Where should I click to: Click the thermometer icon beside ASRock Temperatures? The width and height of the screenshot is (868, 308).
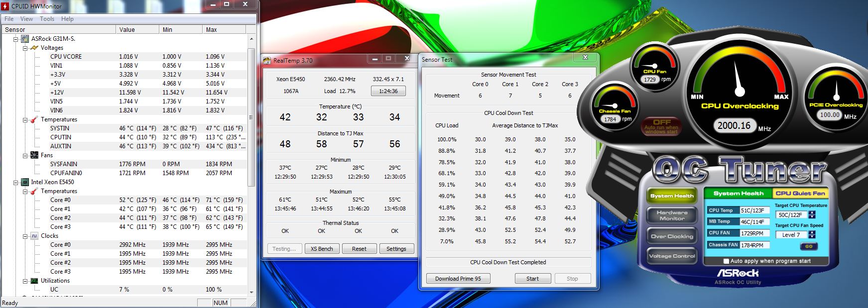[x=34, y=119]
